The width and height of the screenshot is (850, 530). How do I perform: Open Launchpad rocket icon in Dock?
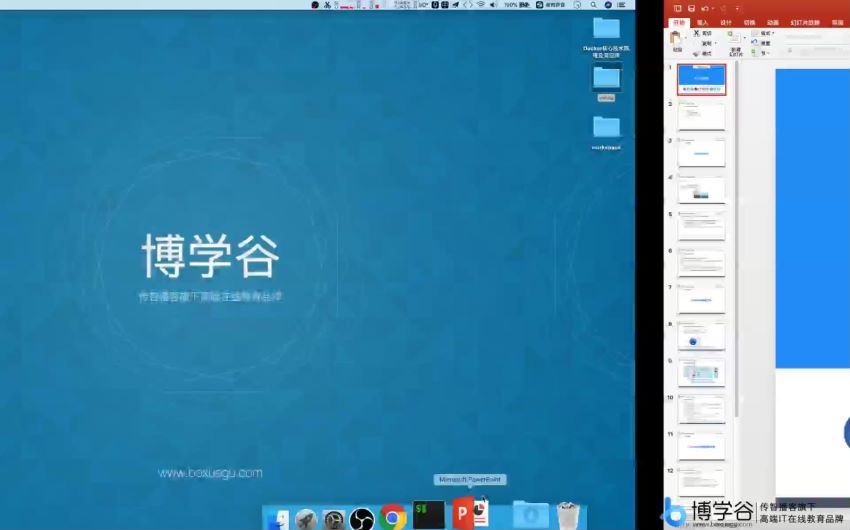[x=306, y=519]
